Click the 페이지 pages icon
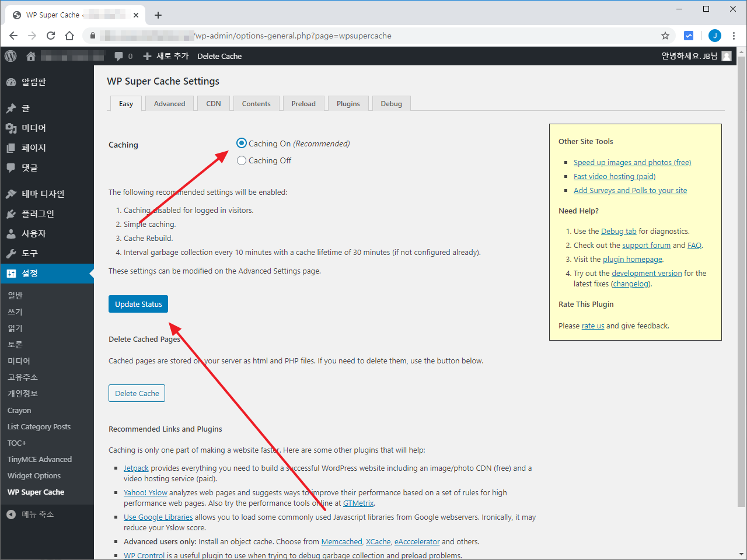 click(11, 148)
